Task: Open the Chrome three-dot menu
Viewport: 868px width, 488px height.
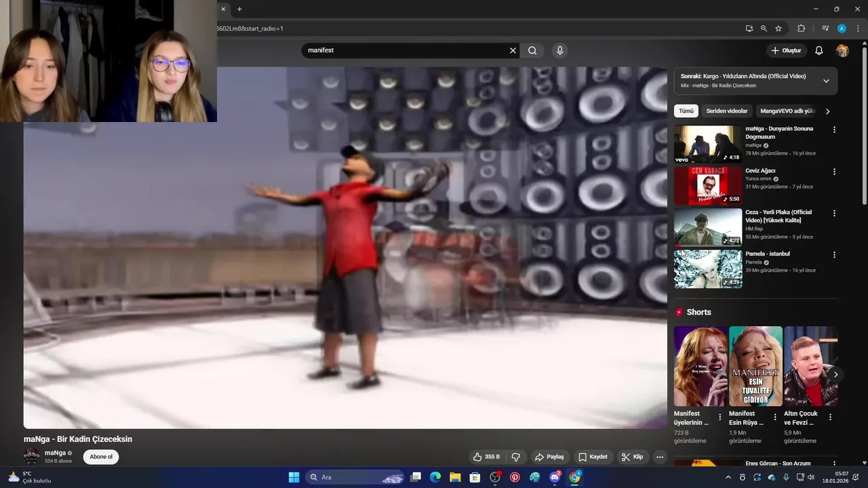Action: (858, 28)
